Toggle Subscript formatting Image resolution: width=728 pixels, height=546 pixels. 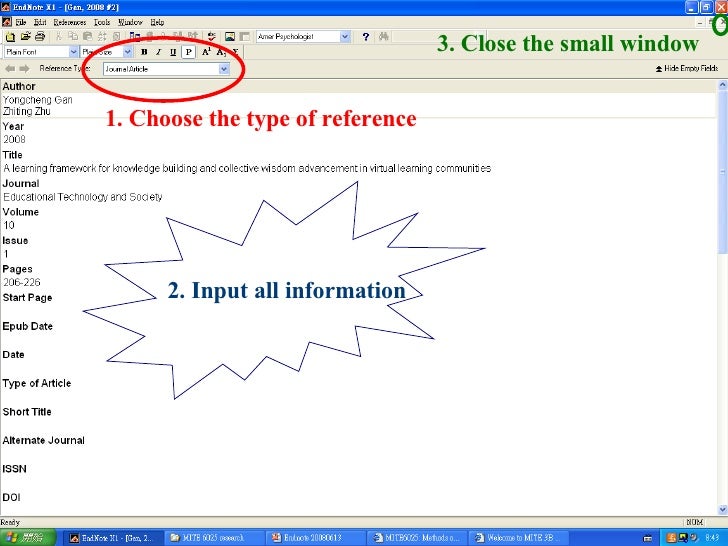[x=221, y=52]
